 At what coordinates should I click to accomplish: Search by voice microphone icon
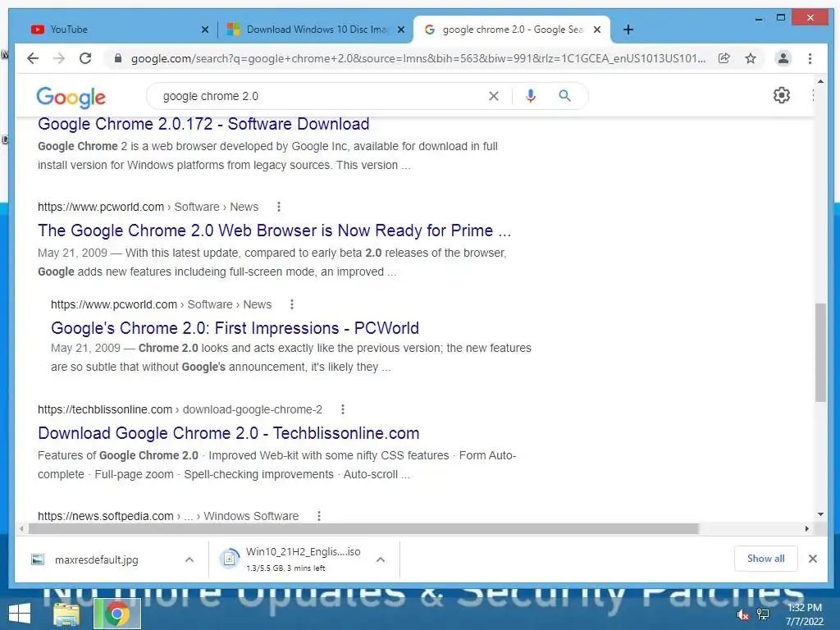coord(531,96)
